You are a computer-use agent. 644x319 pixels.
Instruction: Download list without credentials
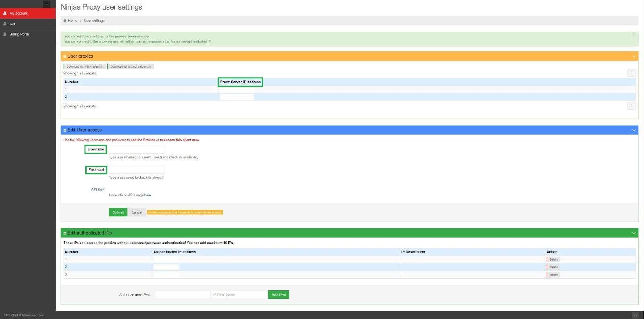(x=130, y=66)
